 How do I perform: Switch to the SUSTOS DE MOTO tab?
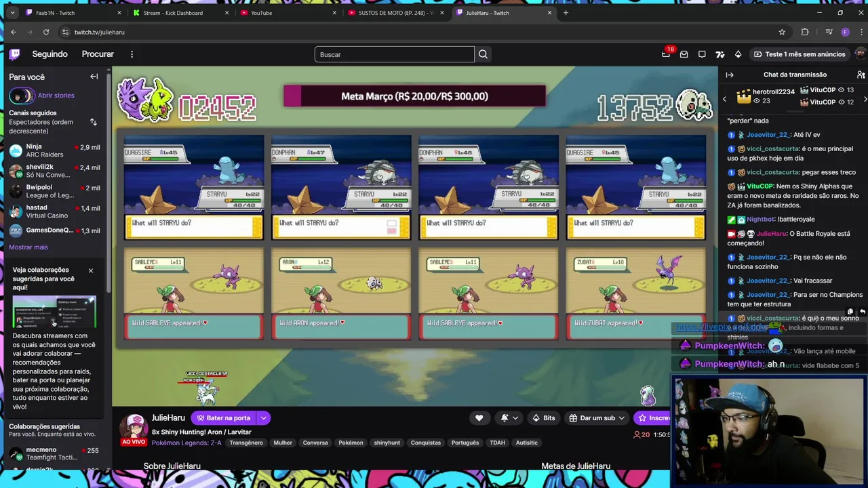[396, 12]
